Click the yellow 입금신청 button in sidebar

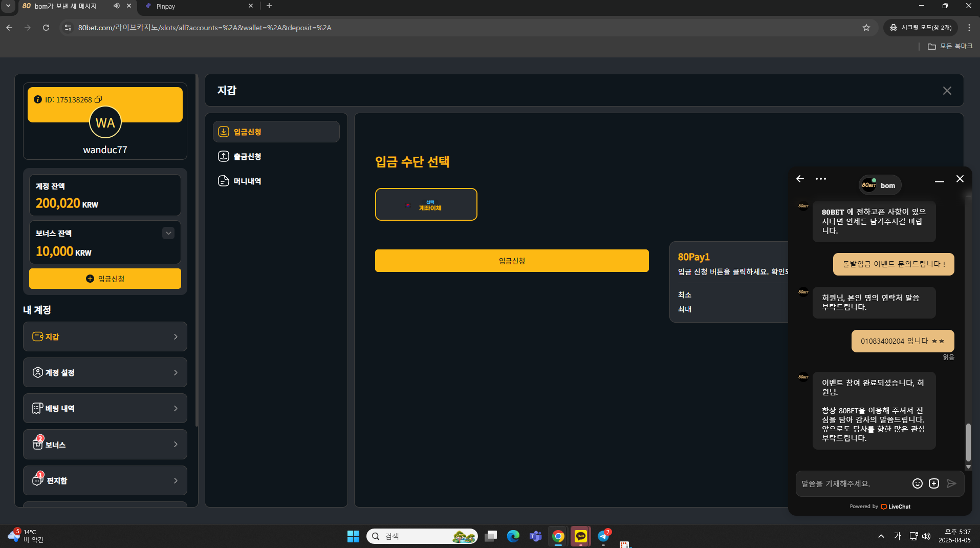click(x=105, y=279)
